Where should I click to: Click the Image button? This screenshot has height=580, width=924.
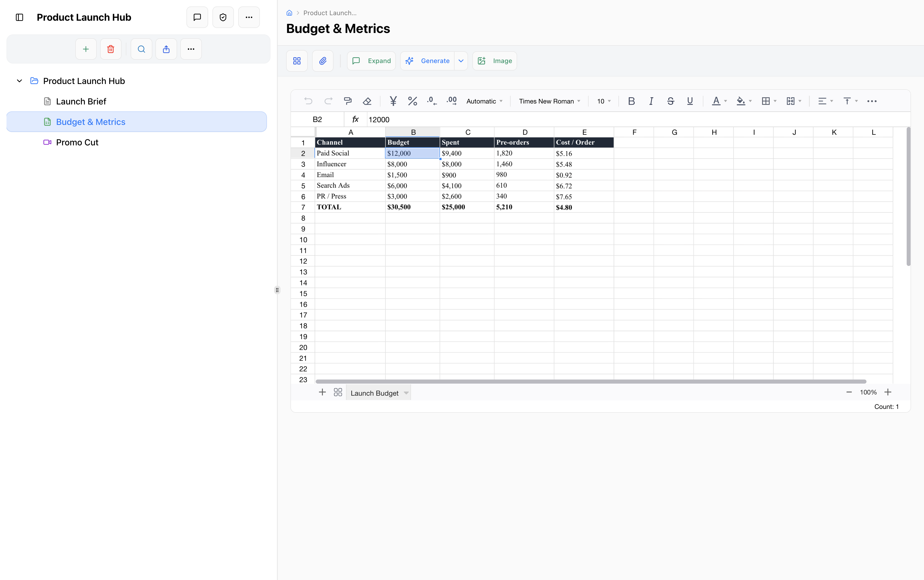495,61
